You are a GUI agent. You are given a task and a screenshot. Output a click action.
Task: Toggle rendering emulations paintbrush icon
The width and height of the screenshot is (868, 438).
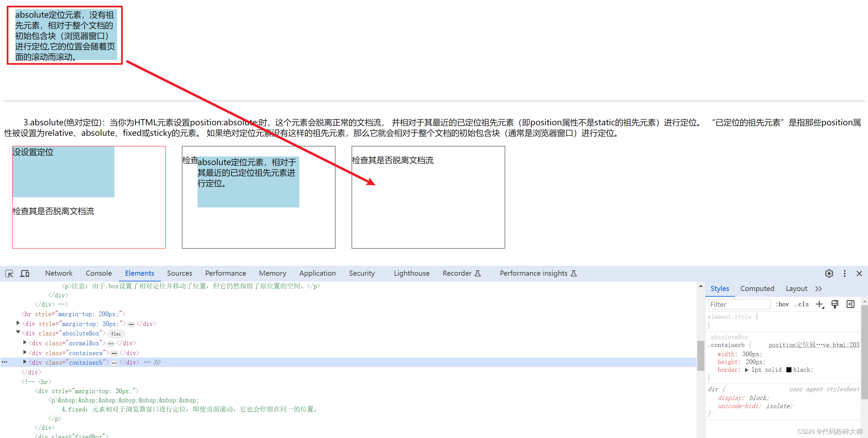pyautogui.click(x=835, y=305)
